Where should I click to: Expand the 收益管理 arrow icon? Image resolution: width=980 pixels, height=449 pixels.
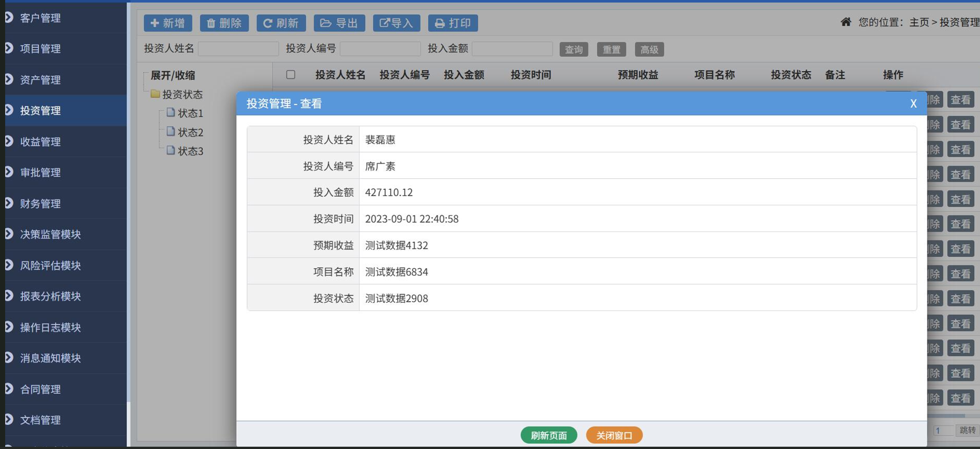pos(9,141)
